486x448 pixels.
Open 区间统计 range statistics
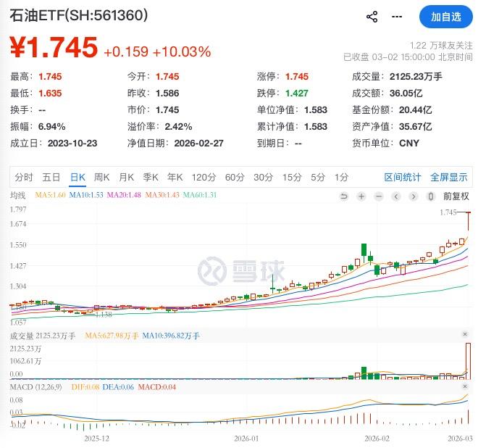click(402, 177)
